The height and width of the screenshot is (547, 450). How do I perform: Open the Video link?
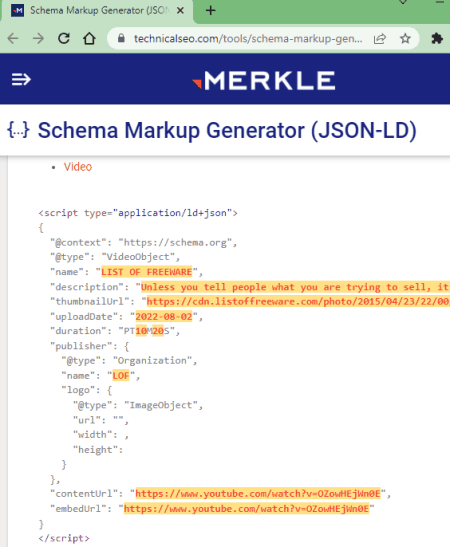78,167
